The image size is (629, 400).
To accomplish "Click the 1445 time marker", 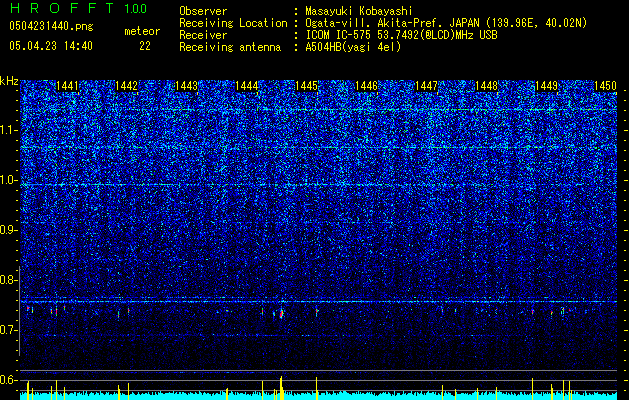I will point(306,86).
